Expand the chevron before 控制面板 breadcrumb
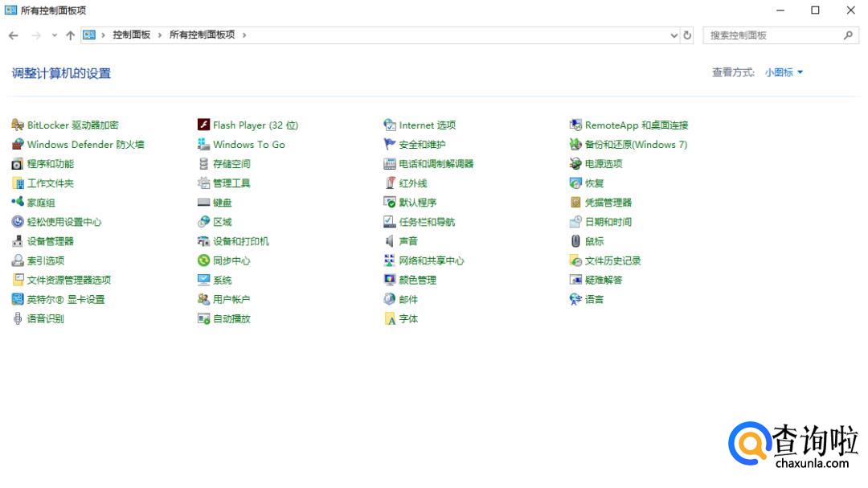 [104, 35]
